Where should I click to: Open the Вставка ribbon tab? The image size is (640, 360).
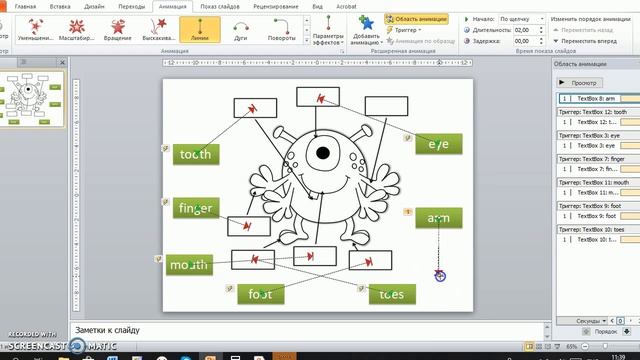[x=60, y=7]
